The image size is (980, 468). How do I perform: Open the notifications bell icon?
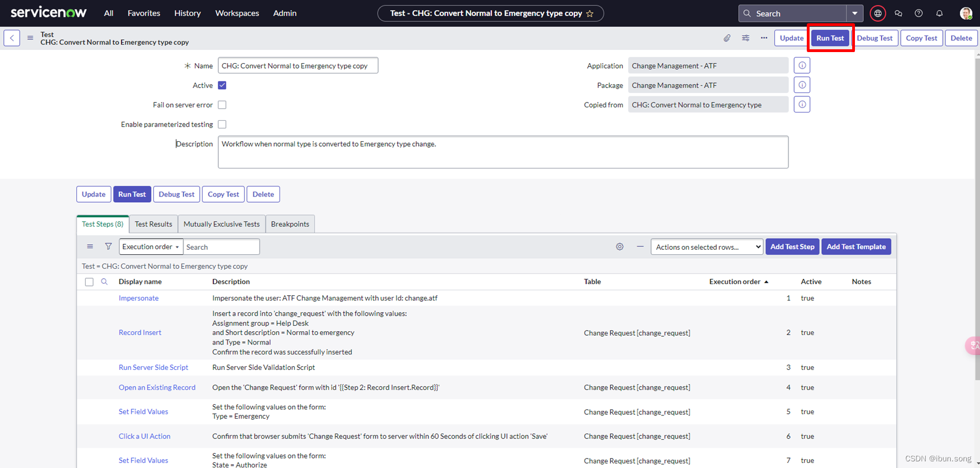tap(939, 13)
